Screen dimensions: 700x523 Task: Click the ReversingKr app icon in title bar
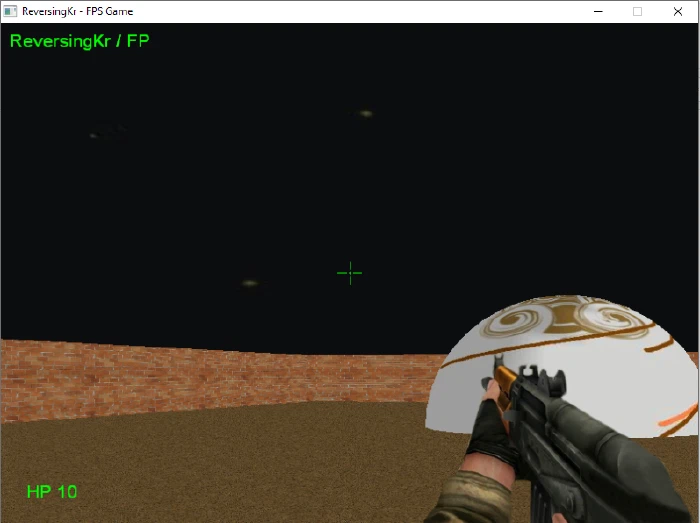[x=10, y=11]
